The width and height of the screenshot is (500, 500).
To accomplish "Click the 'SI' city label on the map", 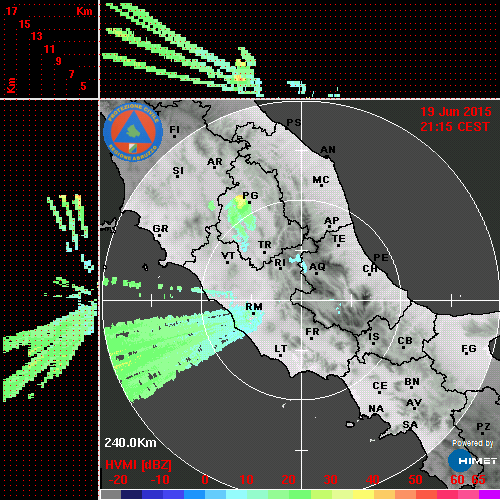I will (x=178, y=171).
